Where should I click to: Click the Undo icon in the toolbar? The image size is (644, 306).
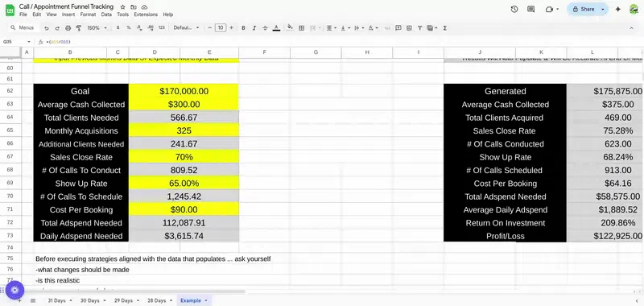pyautogui.click(x=47, y=28)
